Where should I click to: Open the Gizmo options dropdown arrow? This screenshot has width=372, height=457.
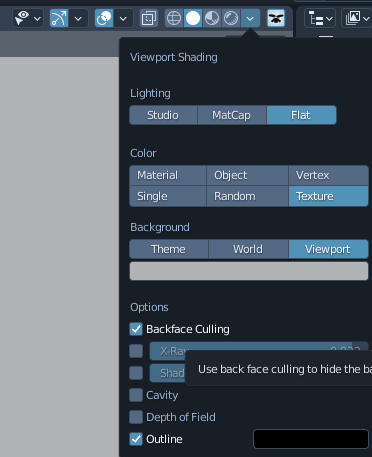click(x=78, y=18)
